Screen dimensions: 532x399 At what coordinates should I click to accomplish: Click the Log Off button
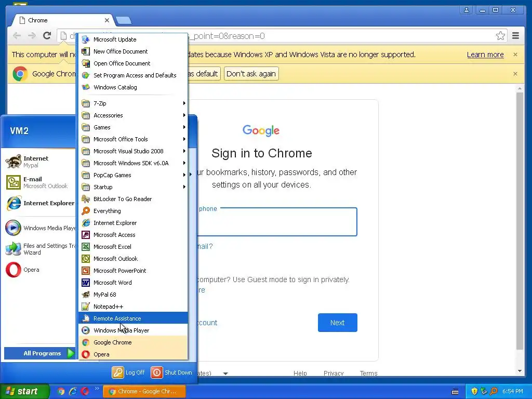click(129, 372)
